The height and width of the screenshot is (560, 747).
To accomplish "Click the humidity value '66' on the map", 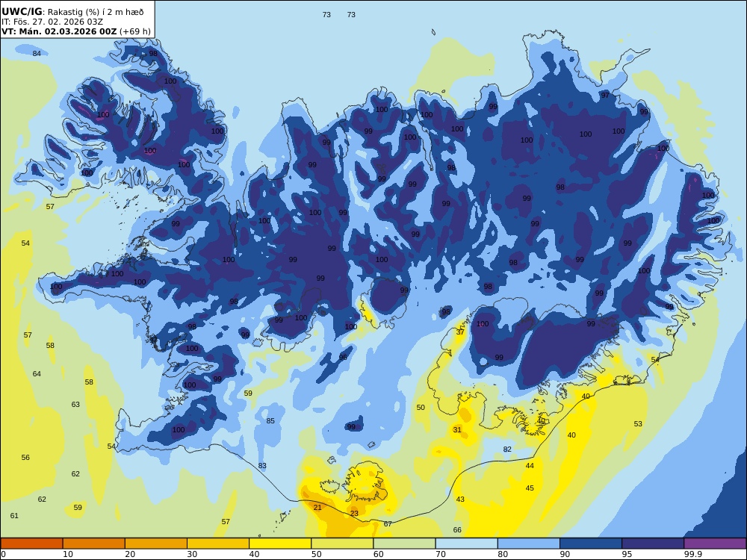I will point(457,530).
